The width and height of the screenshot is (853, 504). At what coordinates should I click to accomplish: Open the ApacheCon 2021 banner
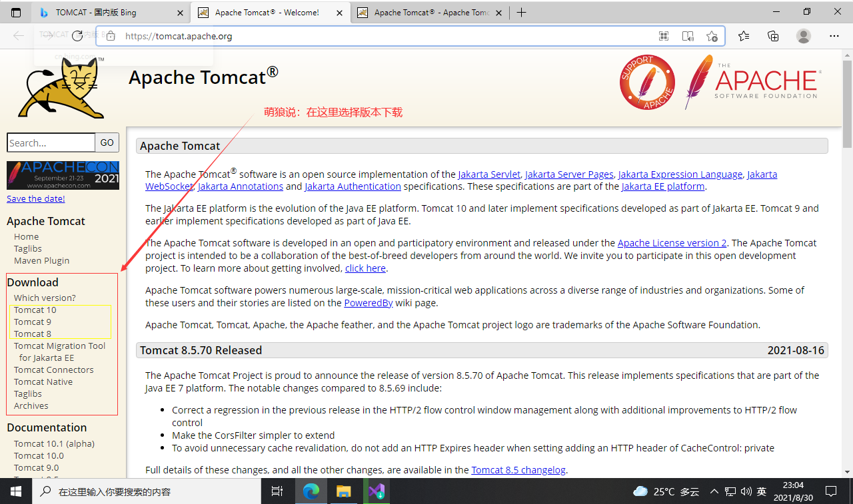click(63, 175)
